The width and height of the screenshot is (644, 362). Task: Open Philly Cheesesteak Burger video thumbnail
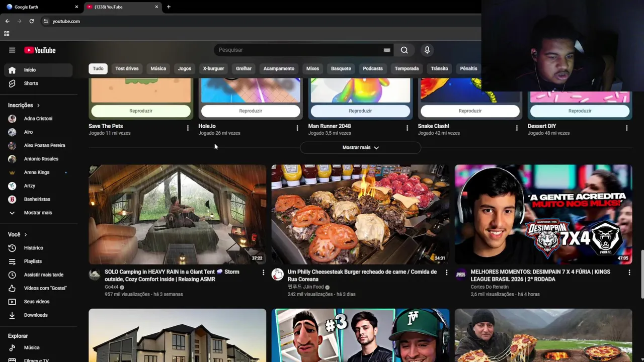point(360,214)
